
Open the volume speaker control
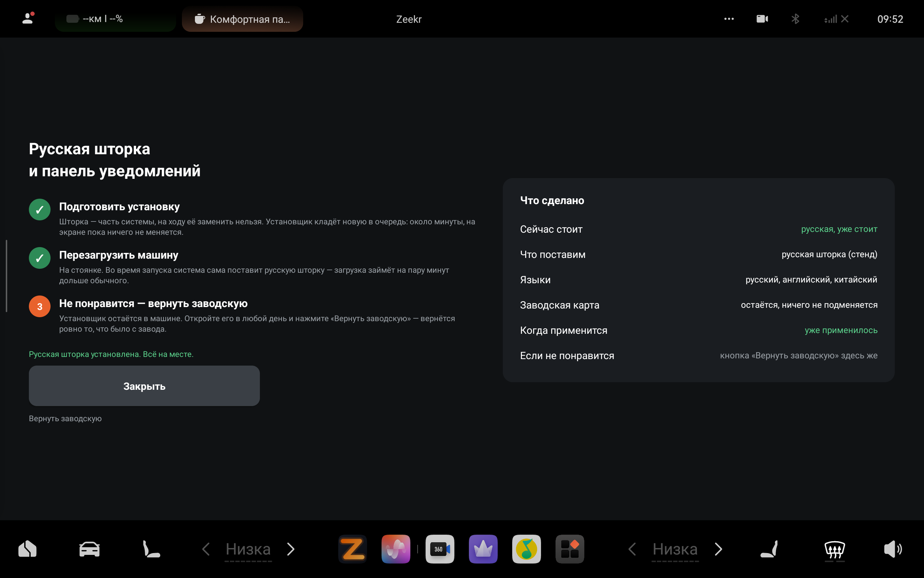click(893, 549)
